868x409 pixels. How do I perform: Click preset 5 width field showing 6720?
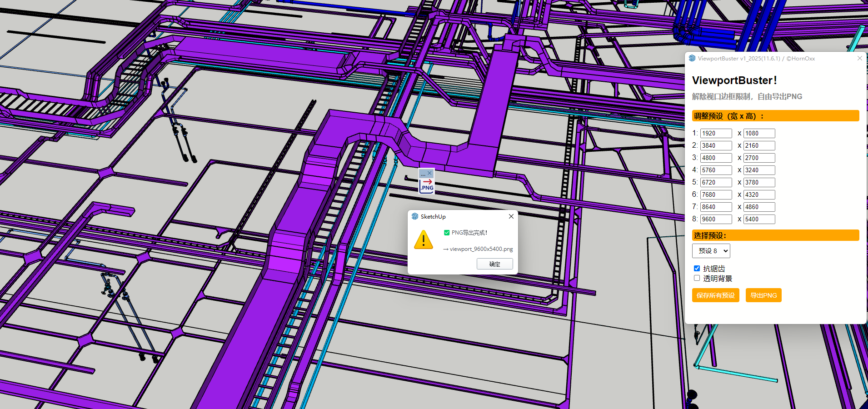pyautogui.click(x=716, y=183)
